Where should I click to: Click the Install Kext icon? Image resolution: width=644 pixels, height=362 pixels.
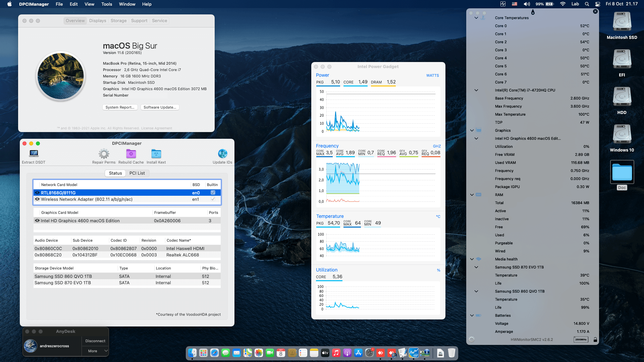click(156, 154)
